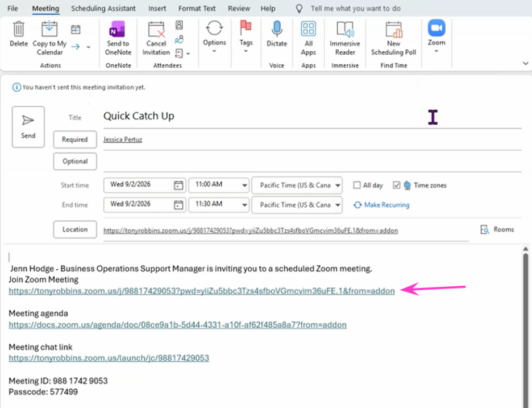Viewport: 532px width, 408px height.
Task: Open the Meeting agenda docs link
Action: pyautogui.click(x=177, y=325)
